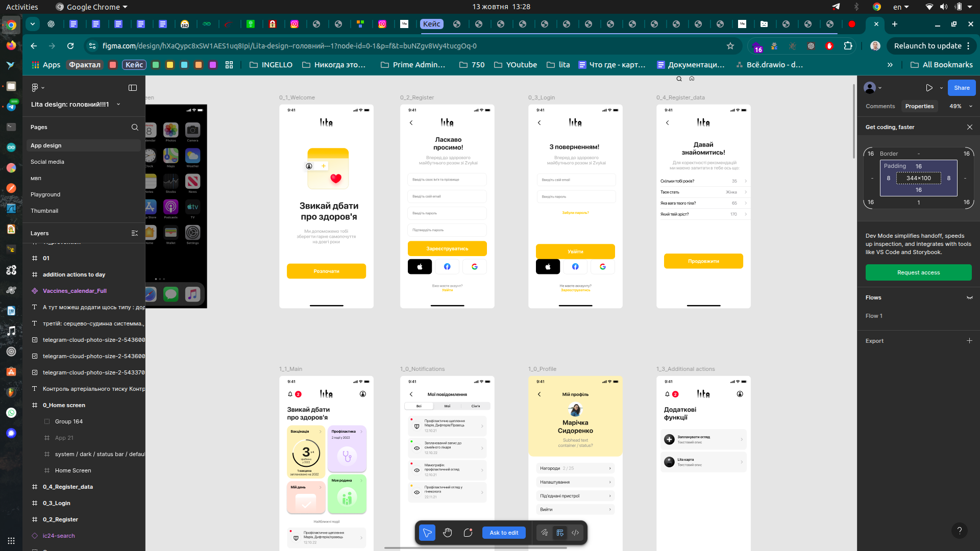Image resolution: width=980 pixels, height=551 pixels.
Task: Expand the file name dropdown chevron
Action: [x=118, y=105]
